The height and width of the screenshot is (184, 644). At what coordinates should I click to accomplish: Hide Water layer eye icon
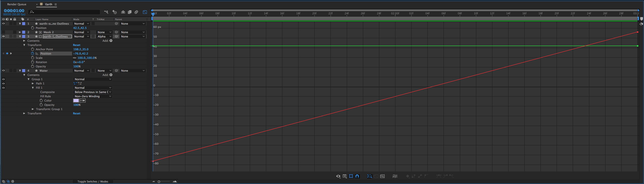point(4,71)
